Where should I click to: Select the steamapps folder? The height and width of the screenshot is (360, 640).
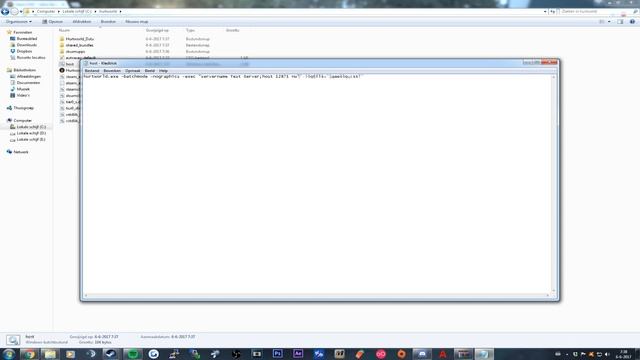[x=75, y=51]
